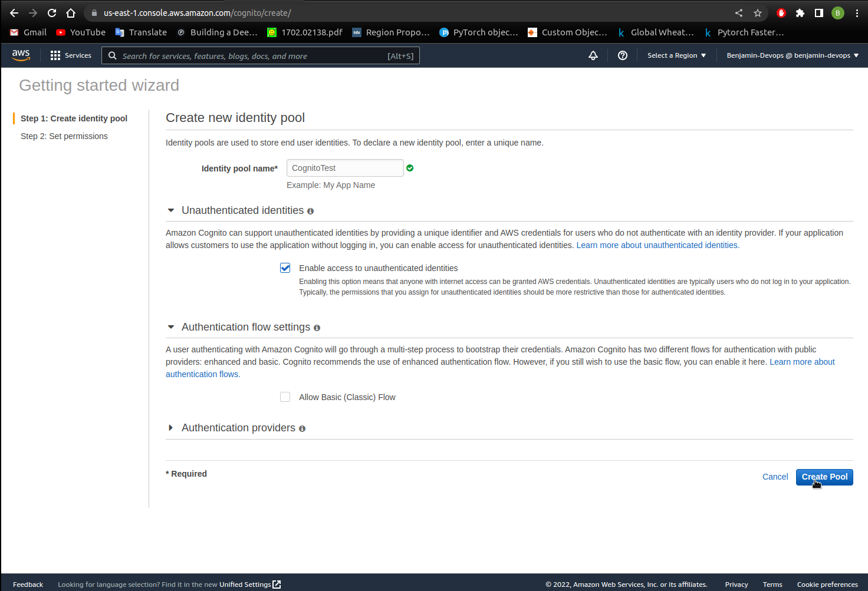Open the Custom Objec… bookmark
Image resolution: width=868 pixels, height=591 pixels.
(x=567, y=32)
